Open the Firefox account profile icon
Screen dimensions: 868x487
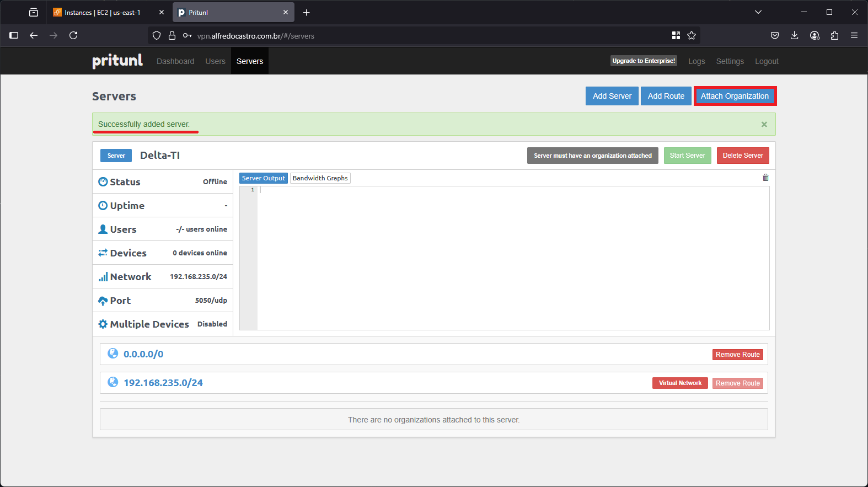pyautogui.click(x=815, y=35)
